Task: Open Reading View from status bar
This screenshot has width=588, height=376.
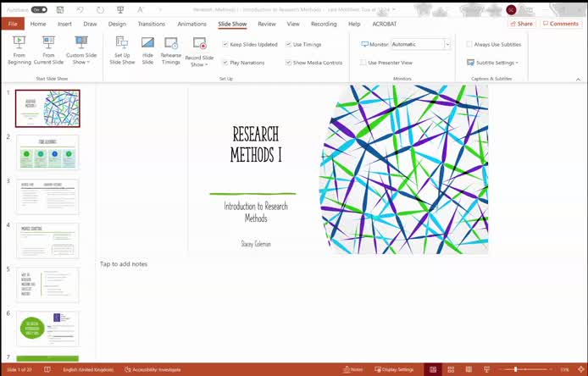Action: pyautogui.click(x=468, y=370)
